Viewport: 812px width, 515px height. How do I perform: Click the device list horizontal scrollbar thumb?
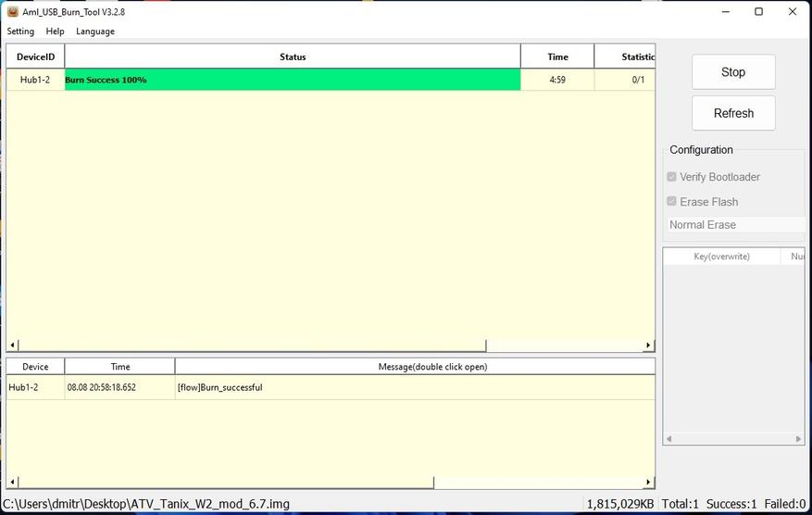(x=253, y=345)
